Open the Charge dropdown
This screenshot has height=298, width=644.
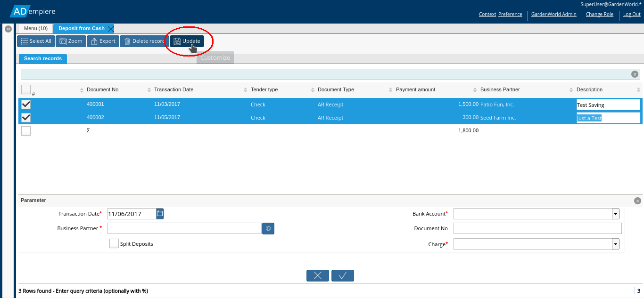point(615,244)
